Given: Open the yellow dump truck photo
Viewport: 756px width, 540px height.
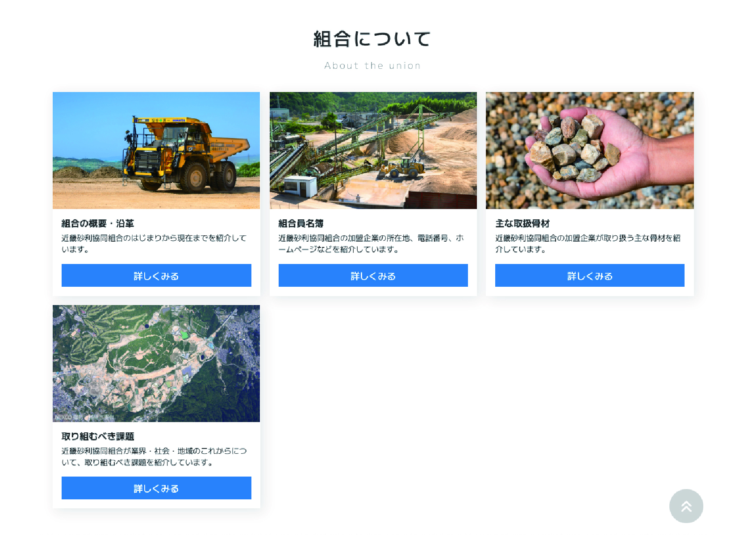Looking at the screenshot, I should (x=156, y=151).
